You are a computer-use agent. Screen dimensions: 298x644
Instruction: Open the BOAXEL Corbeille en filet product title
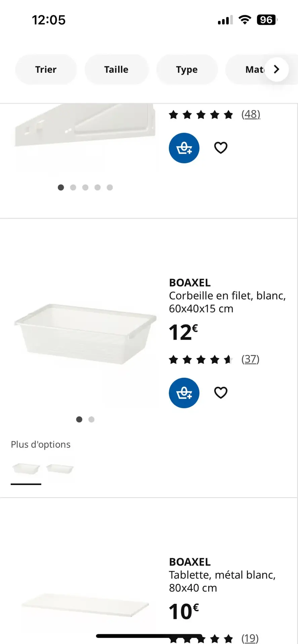coord(227,296)
